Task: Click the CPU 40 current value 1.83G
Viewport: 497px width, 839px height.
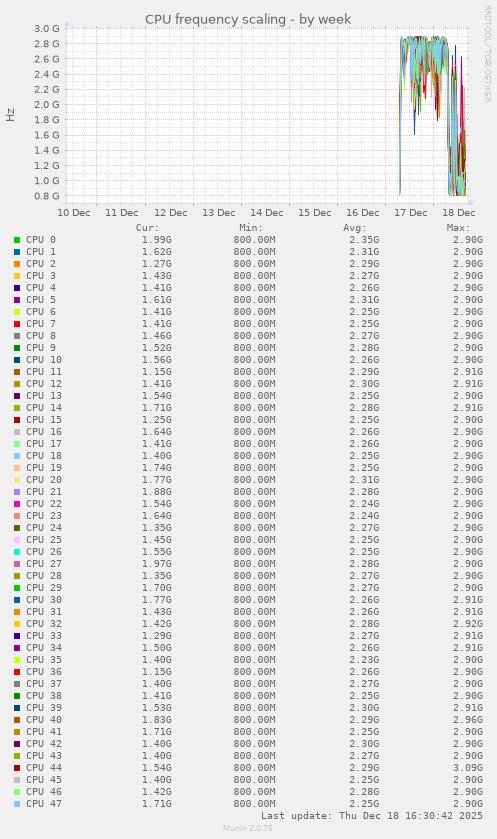Action: coord(156,720)
